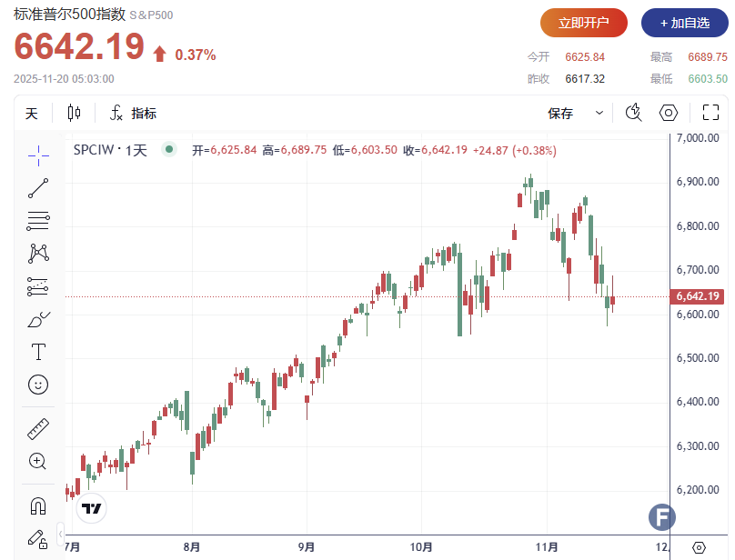Image resolution: width=735 pixels, height=560 pixels.
Task: Open the 天 time interval selector
Action: 32,113
